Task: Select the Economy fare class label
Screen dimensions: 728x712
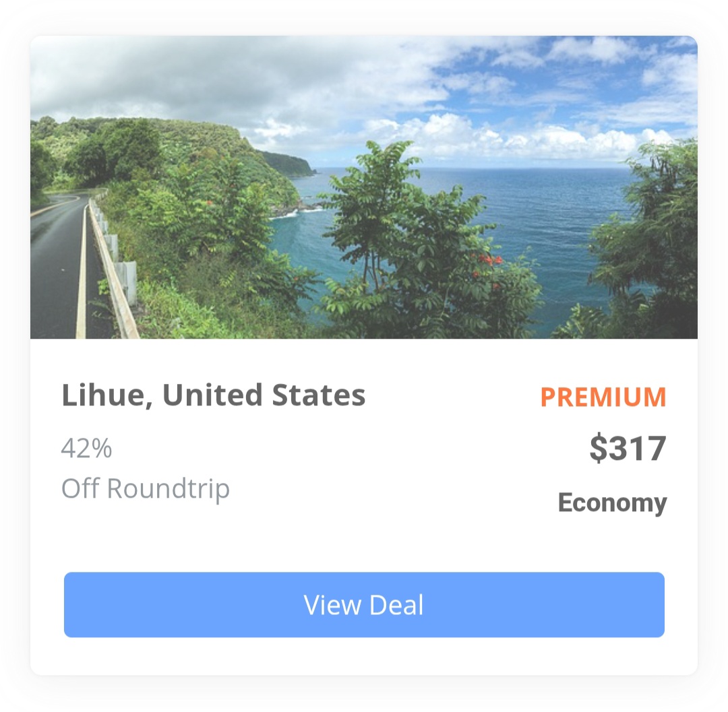Action: click(x=612, y=503)
